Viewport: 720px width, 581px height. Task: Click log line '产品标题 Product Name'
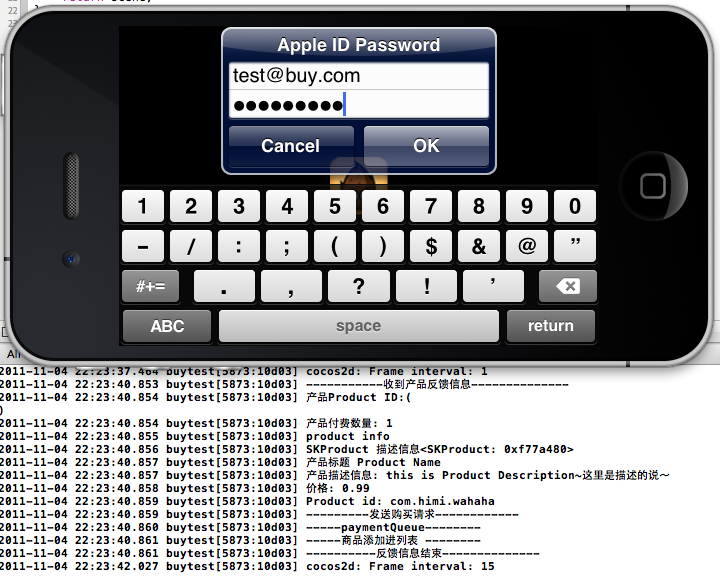click(x=373, y=462)
